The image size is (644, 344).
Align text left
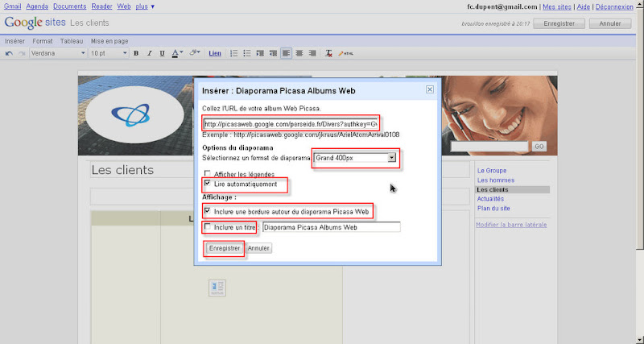287,53
